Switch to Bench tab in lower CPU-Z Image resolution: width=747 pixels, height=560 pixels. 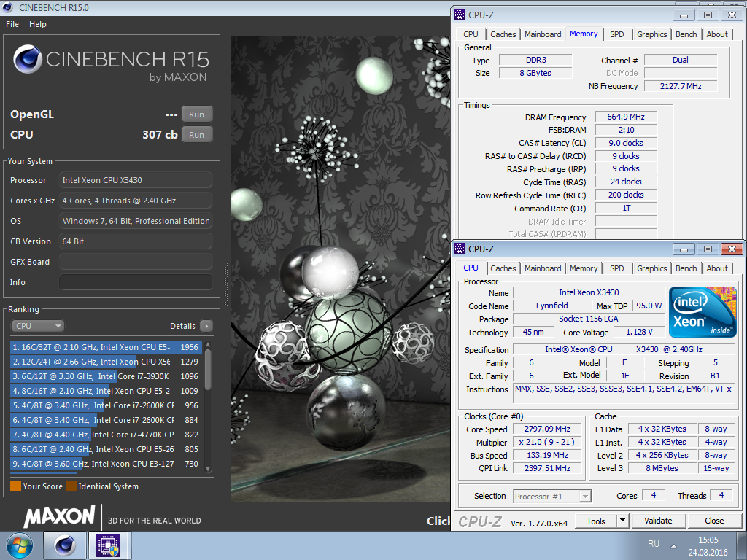click(686, 268)
